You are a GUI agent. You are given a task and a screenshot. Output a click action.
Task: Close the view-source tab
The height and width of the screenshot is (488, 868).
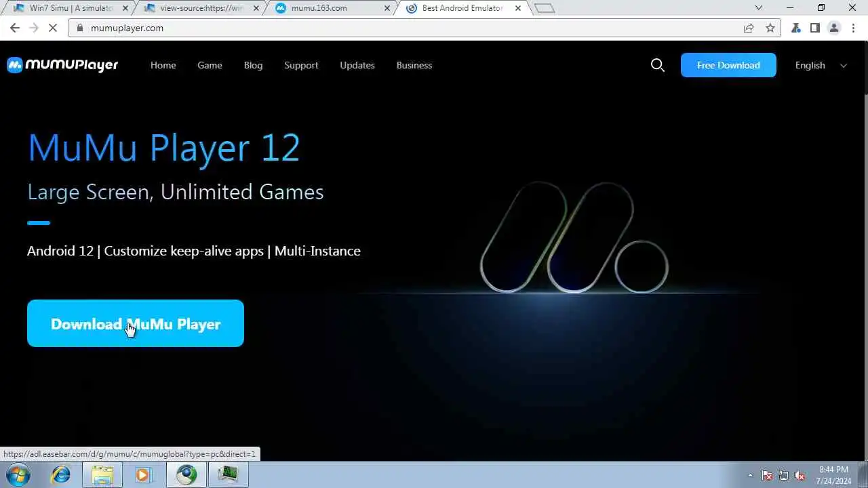click(x=255, y=8)
